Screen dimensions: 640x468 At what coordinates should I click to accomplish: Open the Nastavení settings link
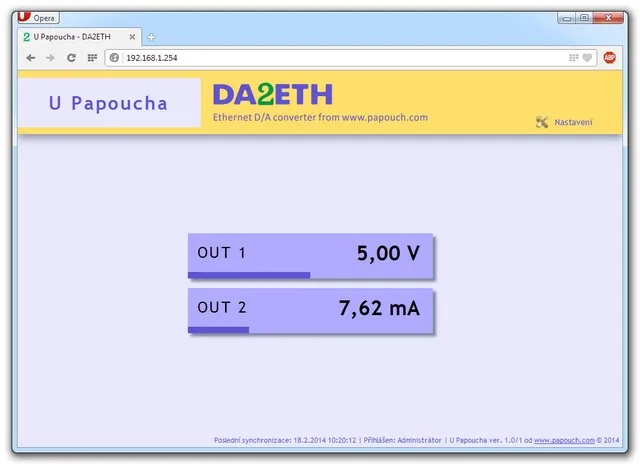point(573,122)
